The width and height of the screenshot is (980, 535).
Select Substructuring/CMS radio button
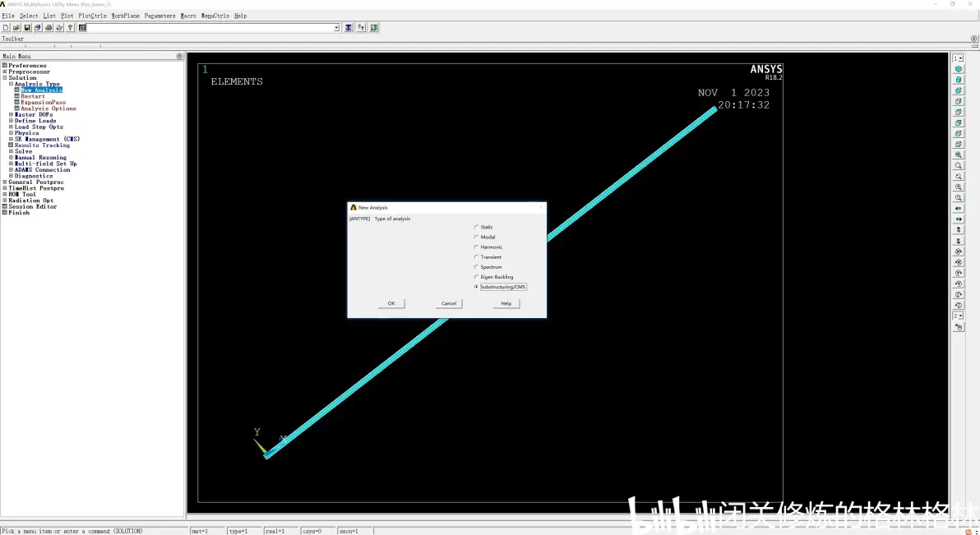click(476, 287)
